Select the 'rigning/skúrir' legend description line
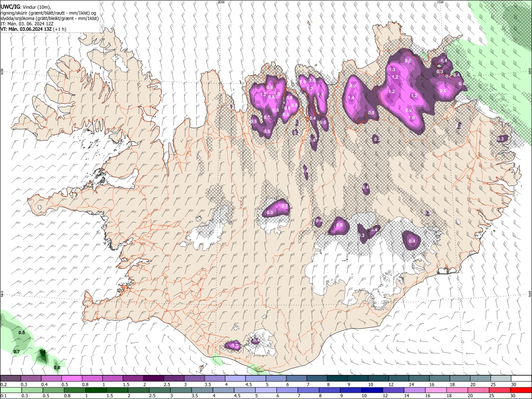The height and width of the screenshot is (399, 532). (48, 12)
